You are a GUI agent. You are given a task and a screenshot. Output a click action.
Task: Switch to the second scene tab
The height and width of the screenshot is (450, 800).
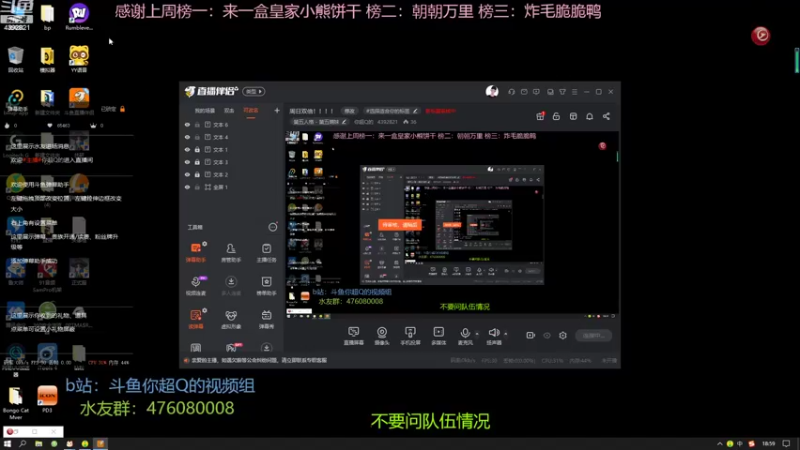point(229,111)
